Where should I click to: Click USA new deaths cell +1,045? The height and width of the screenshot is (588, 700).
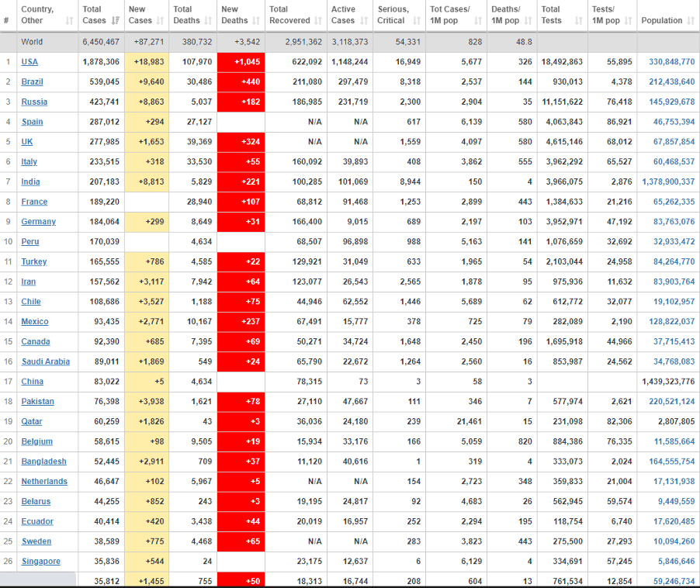(x=241, y=62)
